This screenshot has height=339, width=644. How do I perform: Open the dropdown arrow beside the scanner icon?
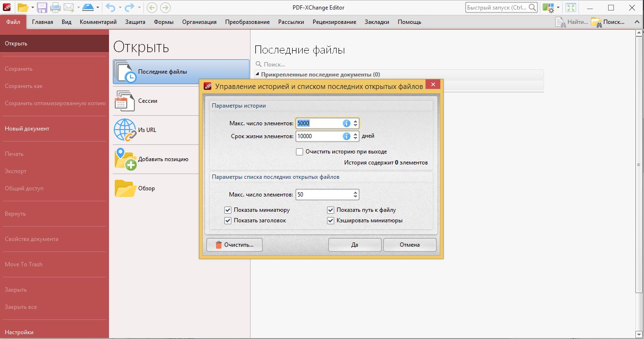(x=98, y=8)
